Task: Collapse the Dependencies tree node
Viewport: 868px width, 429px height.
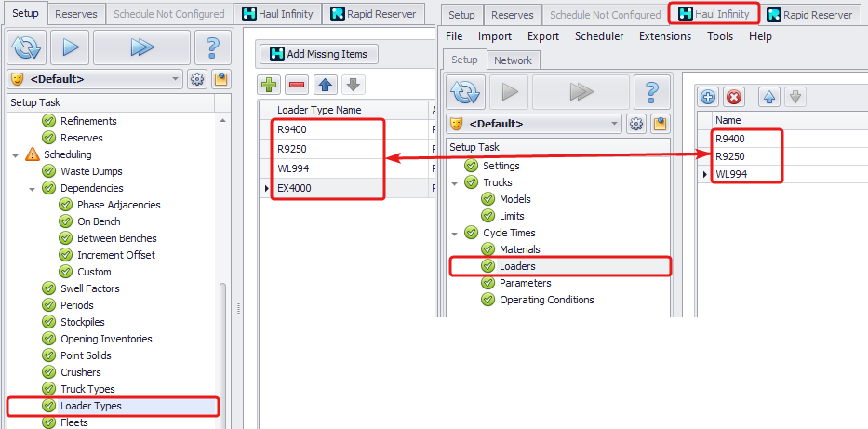Action: tap(33, 189)
